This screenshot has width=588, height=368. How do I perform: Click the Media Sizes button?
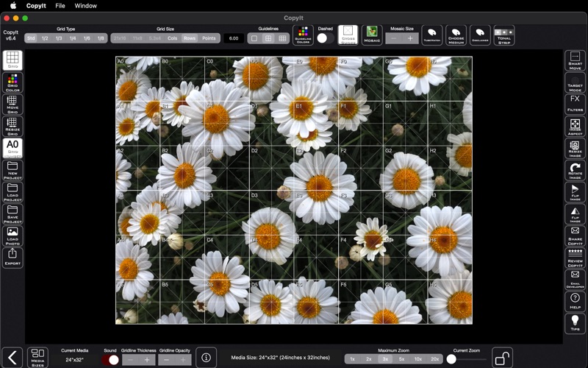click(38, 358)
